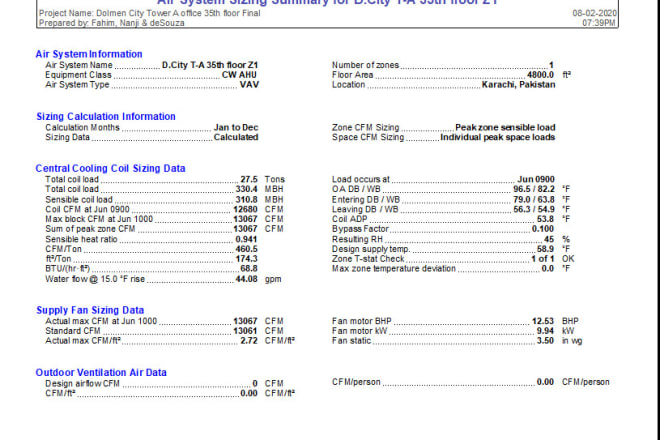Select entering DB / WB value 79.0 / 63.8
This screenshot has width=660, height=440.
click(x=534, y=199)
